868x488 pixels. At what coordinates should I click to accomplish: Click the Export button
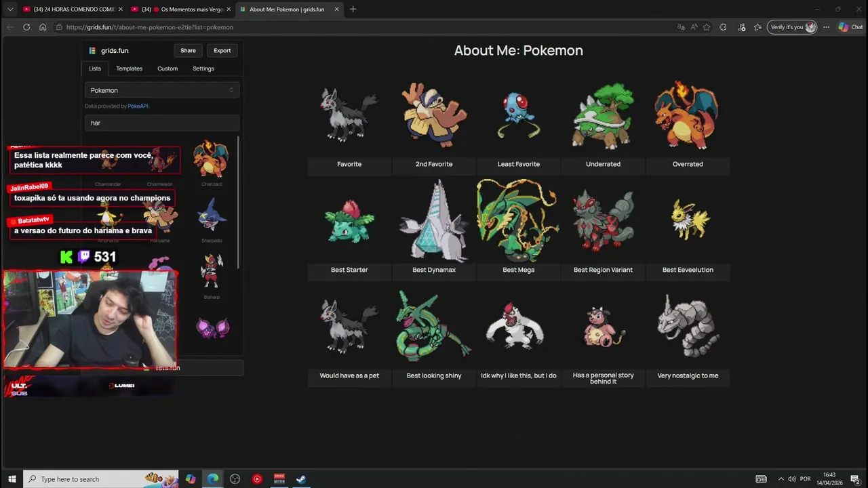click(222, 51)
